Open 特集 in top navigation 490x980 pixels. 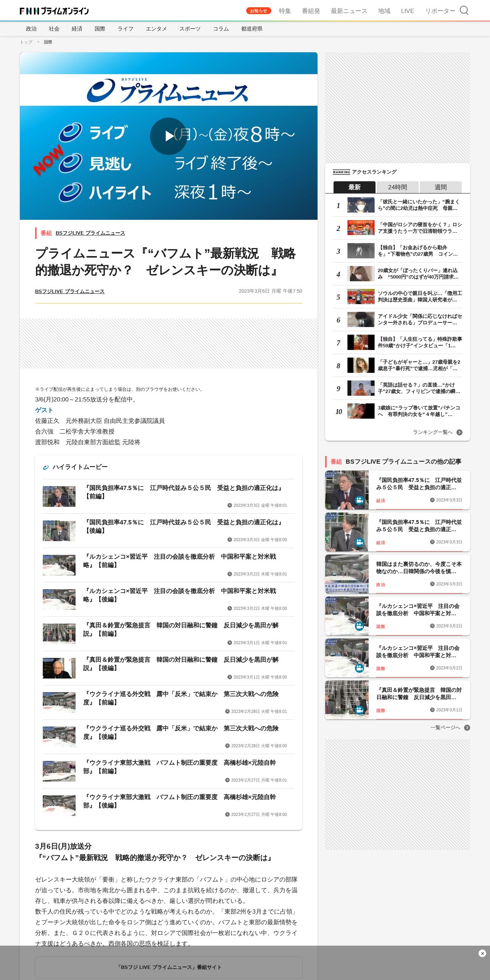pos(285,11)
